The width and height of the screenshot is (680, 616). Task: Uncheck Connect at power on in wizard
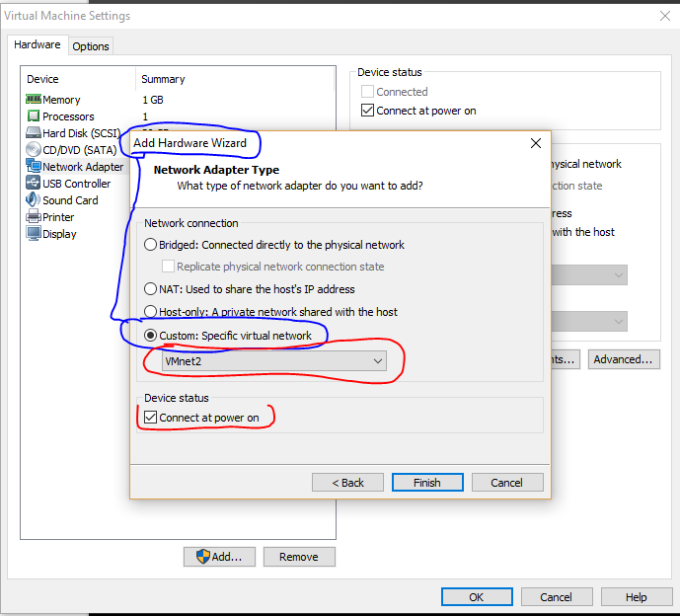(151, 418)
